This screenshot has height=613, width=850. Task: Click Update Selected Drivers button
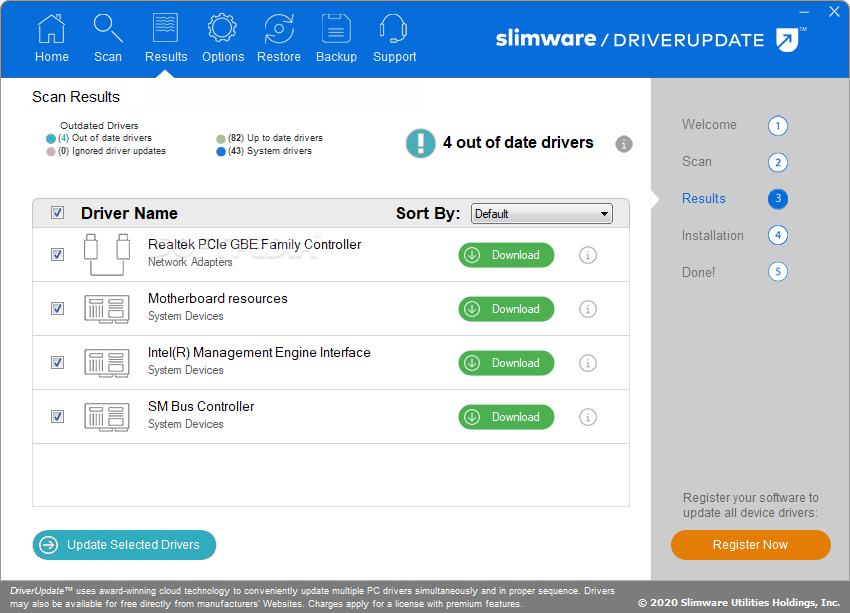(x=124, y=545)
